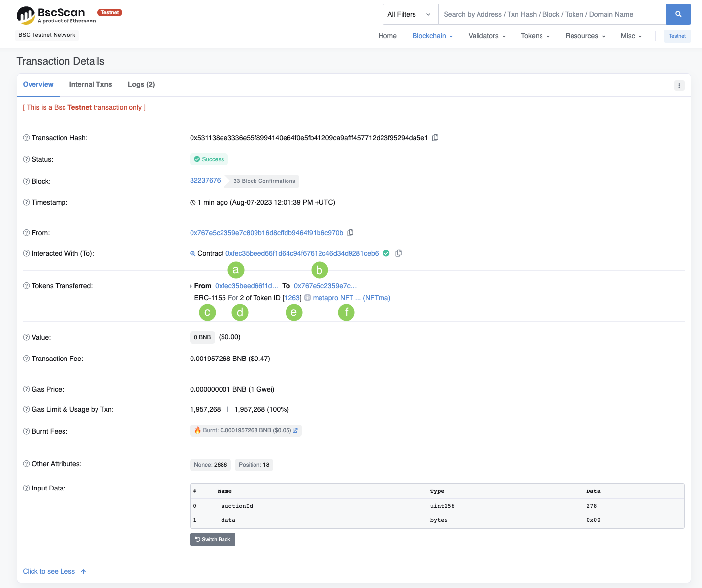Click the blue search magnifier button
Screen dimensions: 702x588
[678, 14]
